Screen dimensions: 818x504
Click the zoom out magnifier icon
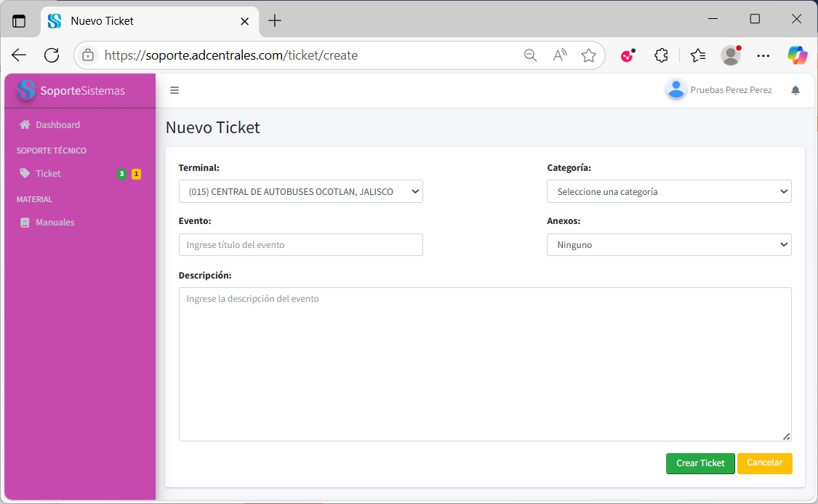point(531,55)
